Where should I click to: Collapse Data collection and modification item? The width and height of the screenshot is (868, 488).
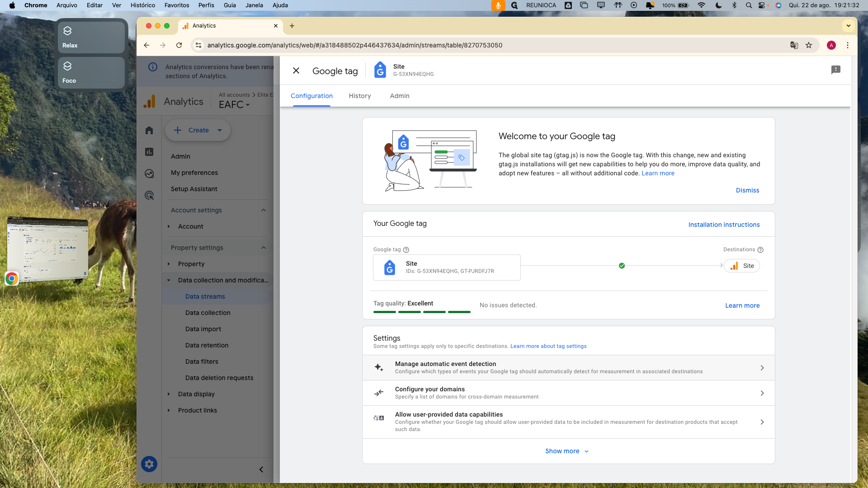(169, 280)
